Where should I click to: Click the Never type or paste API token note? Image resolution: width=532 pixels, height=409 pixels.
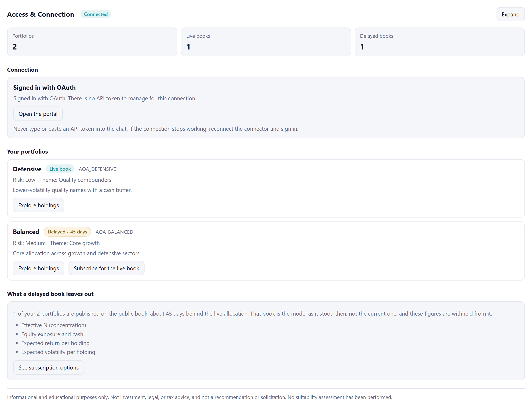(x=156, y=128)
